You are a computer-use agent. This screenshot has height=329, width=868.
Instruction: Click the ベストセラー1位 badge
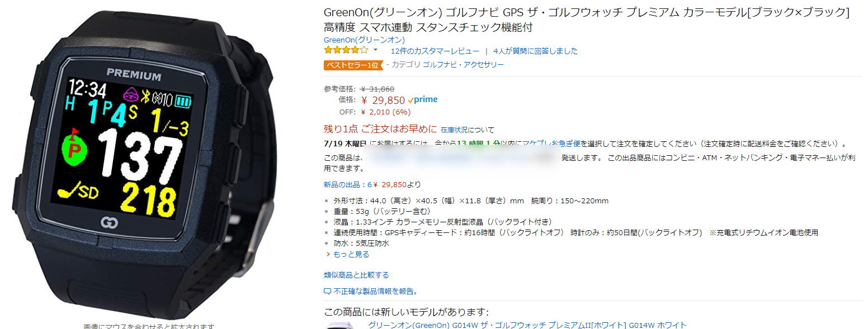[352, 65]
